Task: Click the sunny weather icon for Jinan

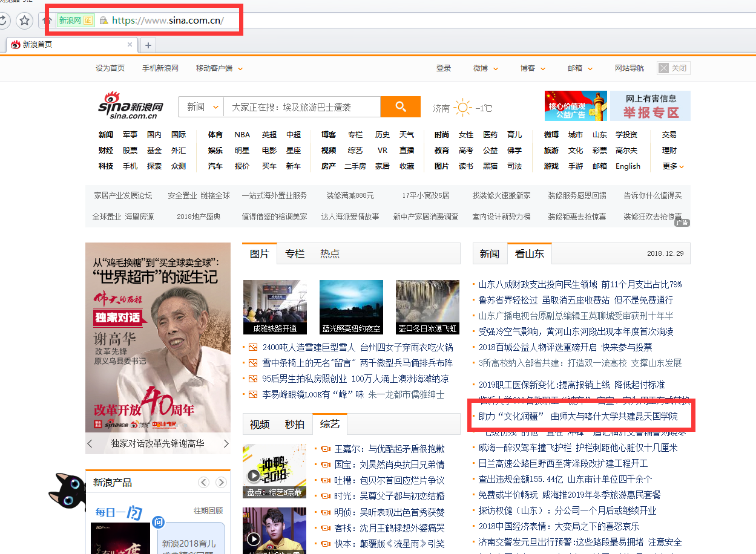Action: tap(462, 108)
